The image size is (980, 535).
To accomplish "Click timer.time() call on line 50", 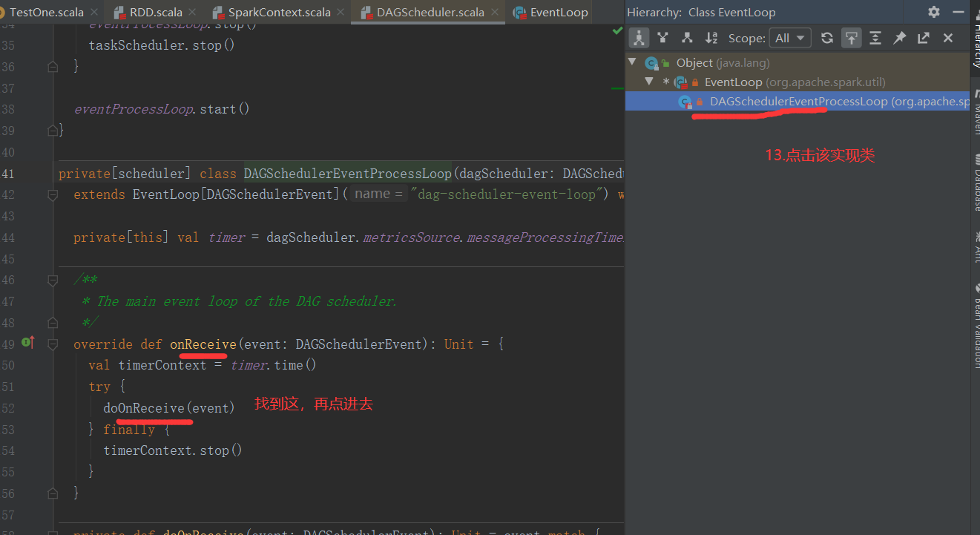I will click(274, 365).
